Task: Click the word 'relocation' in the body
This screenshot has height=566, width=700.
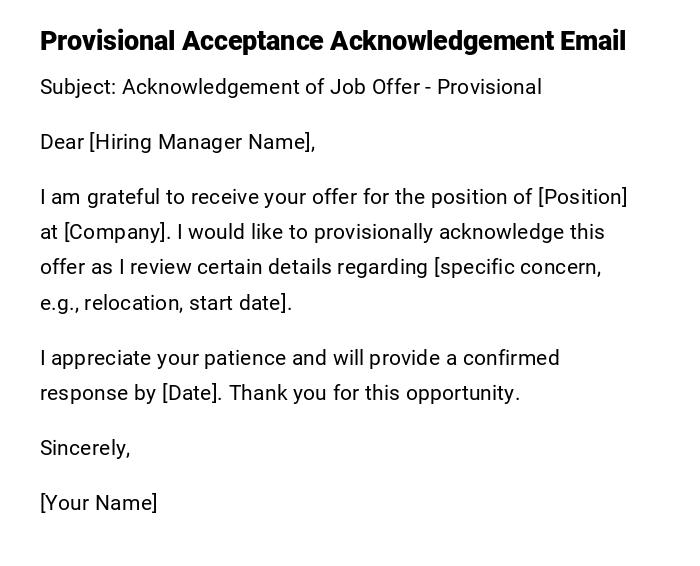Action: (131, 303)
